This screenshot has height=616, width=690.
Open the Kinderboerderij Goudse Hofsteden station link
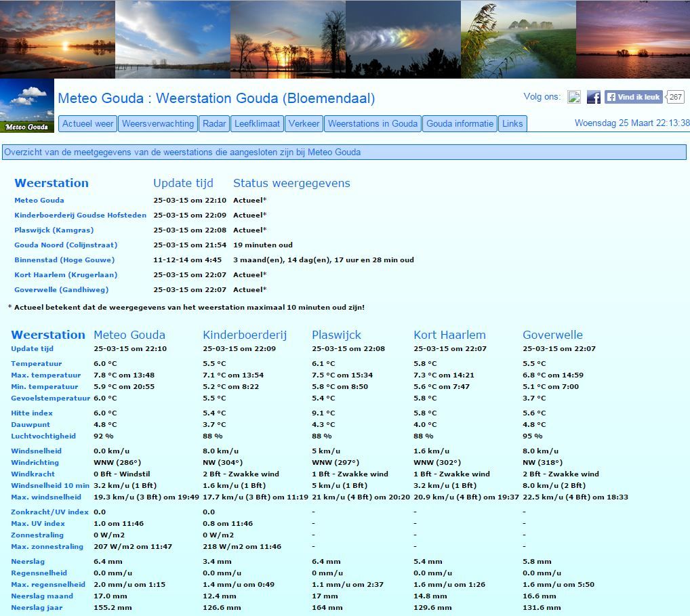coord(80,215)
